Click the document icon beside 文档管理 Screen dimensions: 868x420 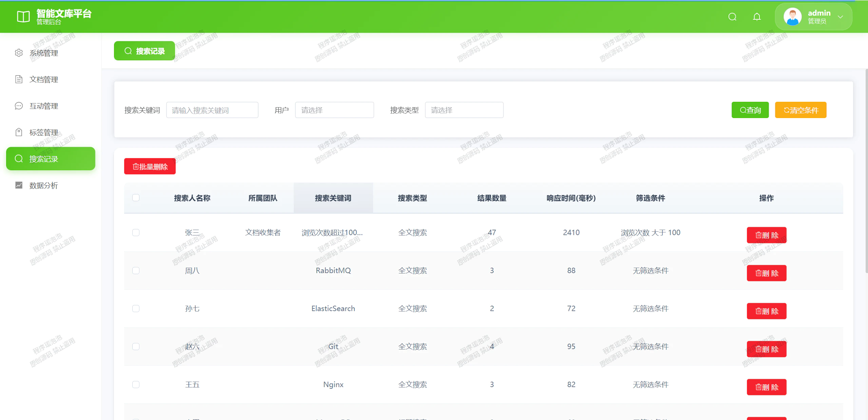pos(19,79)
